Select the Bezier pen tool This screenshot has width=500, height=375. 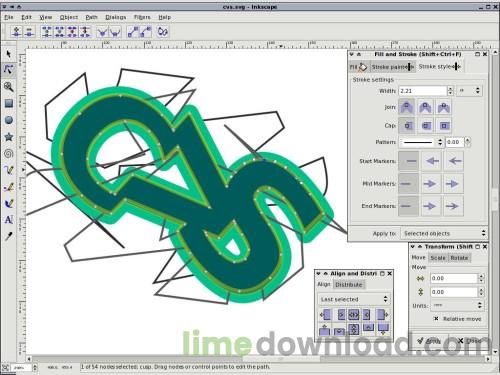point(9,187)
